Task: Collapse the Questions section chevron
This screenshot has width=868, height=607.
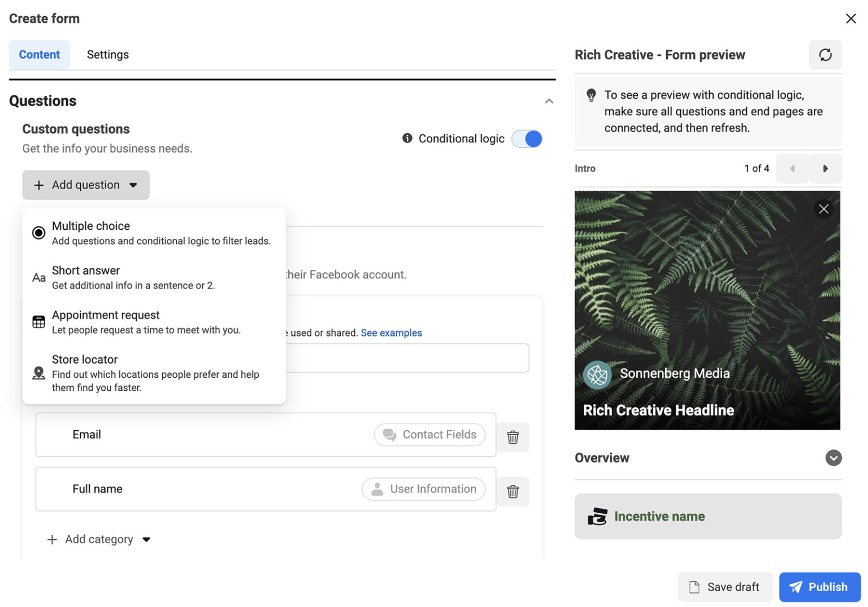Action: [x=549, y=101]
